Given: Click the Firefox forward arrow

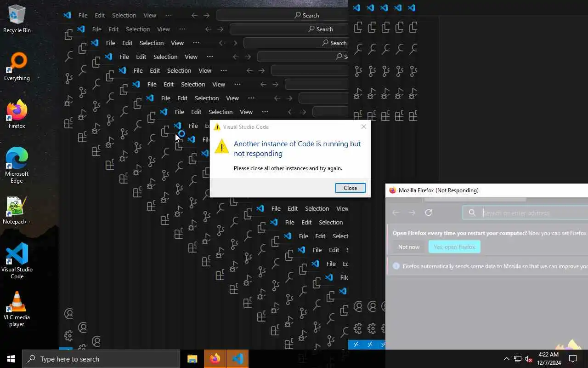Looking at the screenshot, I should point(412,213).
